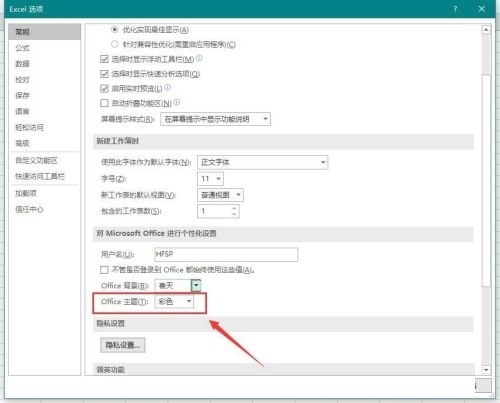Screen dimensions: 500x403
Task: Go to 快速访问工具栏 settings
Action: click(x=40, y=176)
